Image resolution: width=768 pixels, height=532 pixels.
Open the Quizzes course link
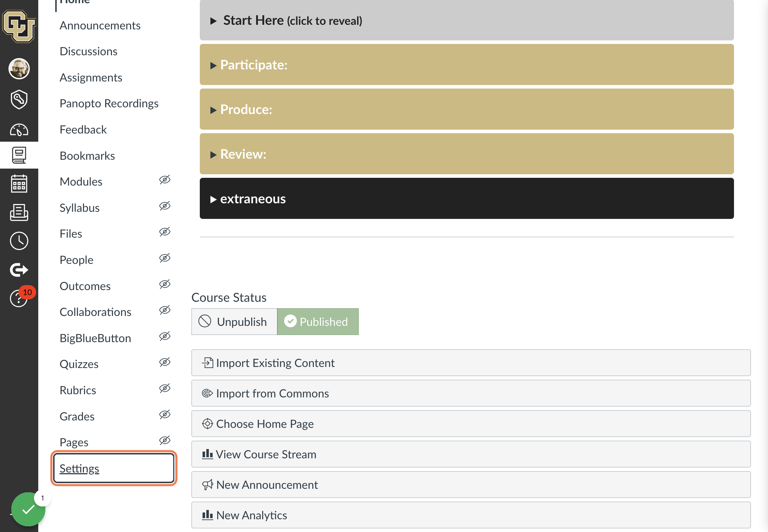pos(79,364)
